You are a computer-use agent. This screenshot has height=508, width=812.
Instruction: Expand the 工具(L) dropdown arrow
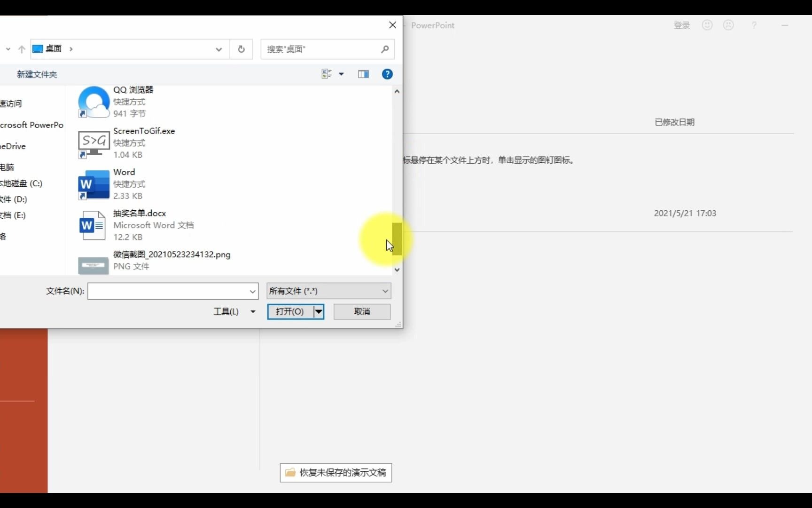[253, 311]
